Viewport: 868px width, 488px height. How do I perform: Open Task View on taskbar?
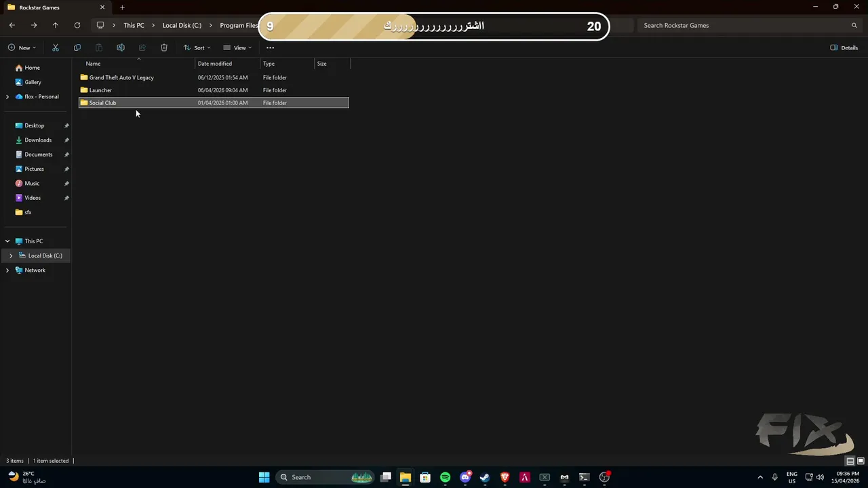[386, 477]
